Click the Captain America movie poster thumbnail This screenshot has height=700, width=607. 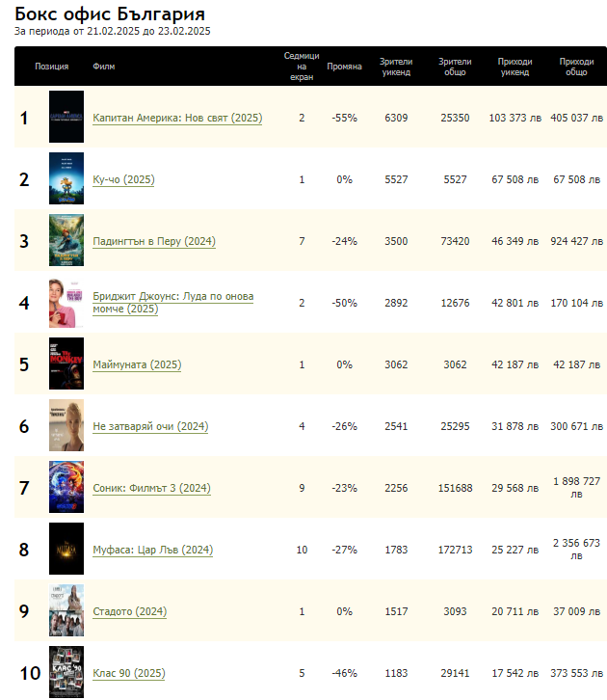[x=66, y=118]
